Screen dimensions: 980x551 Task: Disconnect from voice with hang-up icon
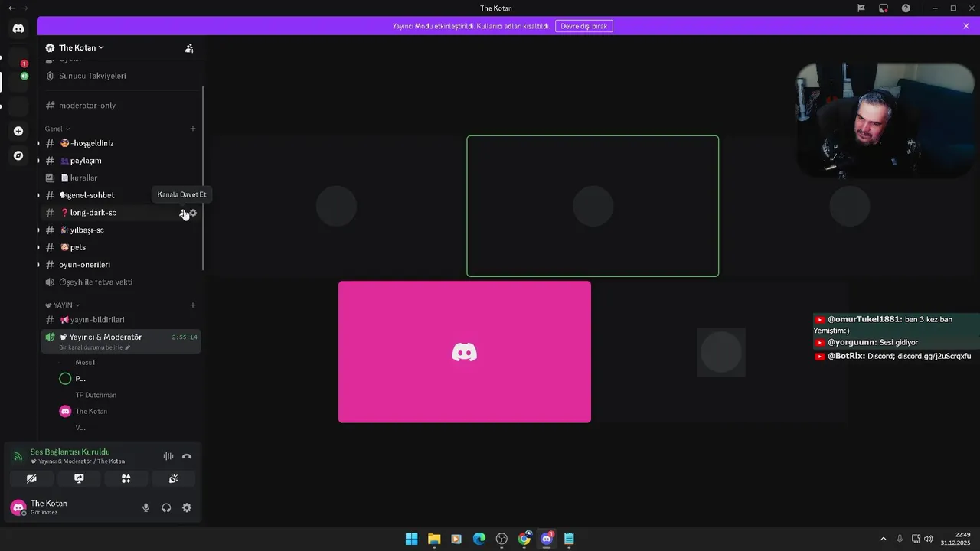tap(187, 456)
